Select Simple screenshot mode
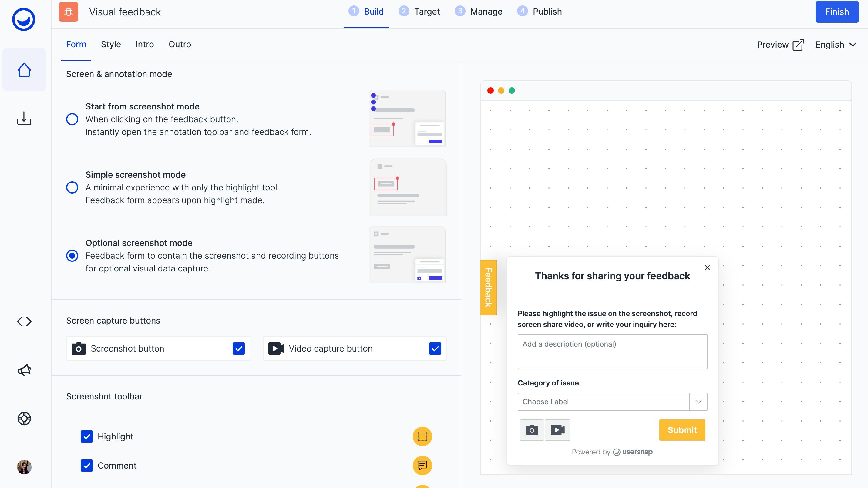The height and width of the screenshot is (488, 868). [72, 187]
